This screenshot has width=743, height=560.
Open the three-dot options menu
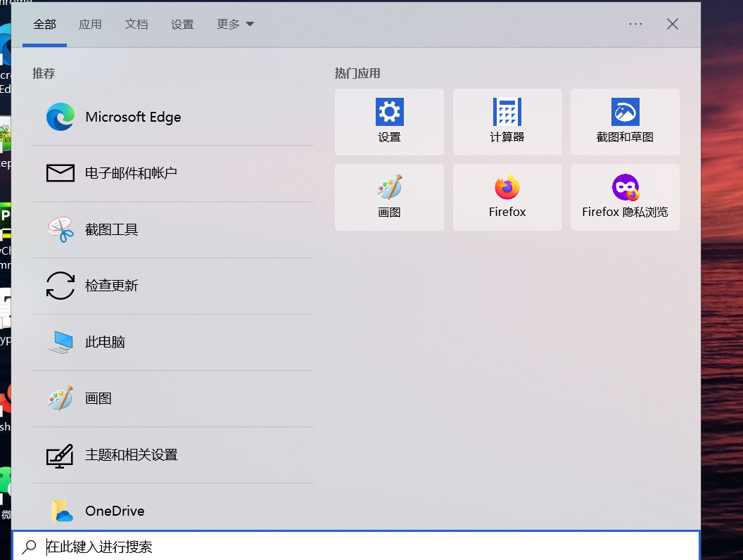point(636,24)
